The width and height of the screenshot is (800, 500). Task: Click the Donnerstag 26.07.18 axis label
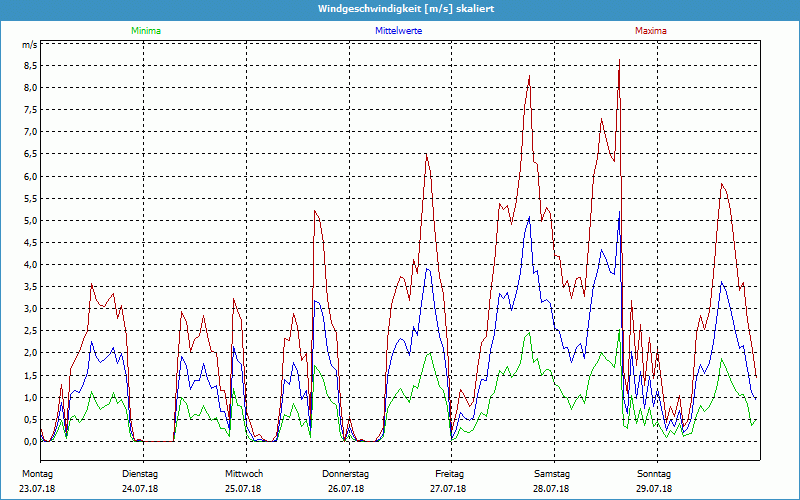[x=346, y=480]
